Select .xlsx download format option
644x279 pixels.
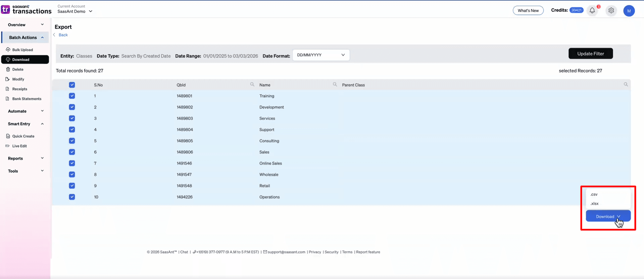click(x=594, y=204)
